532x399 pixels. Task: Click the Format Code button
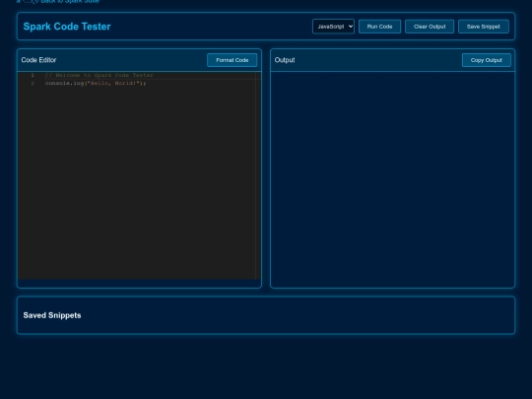click(x=233, y=60)
